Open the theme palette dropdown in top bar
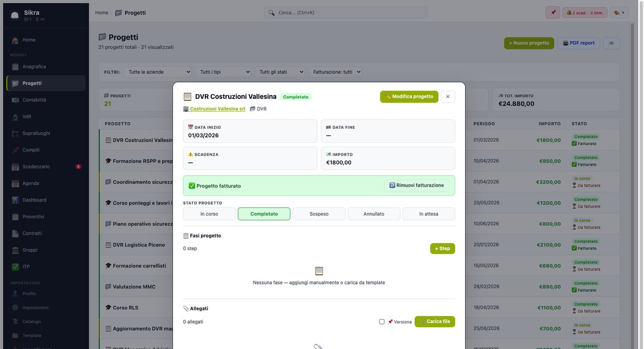644x349 pixels. click(619, 13)
